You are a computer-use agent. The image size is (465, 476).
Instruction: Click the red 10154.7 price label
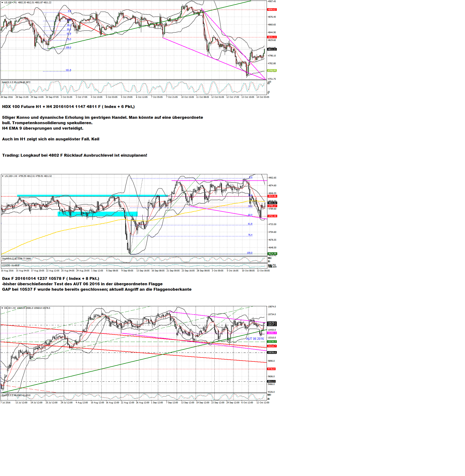click(x=272, y=346)
